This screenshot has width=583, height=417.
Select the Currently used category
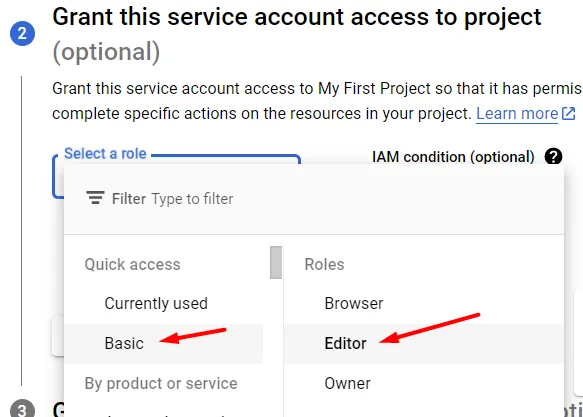pyautogui.click(x=164, y=303)
